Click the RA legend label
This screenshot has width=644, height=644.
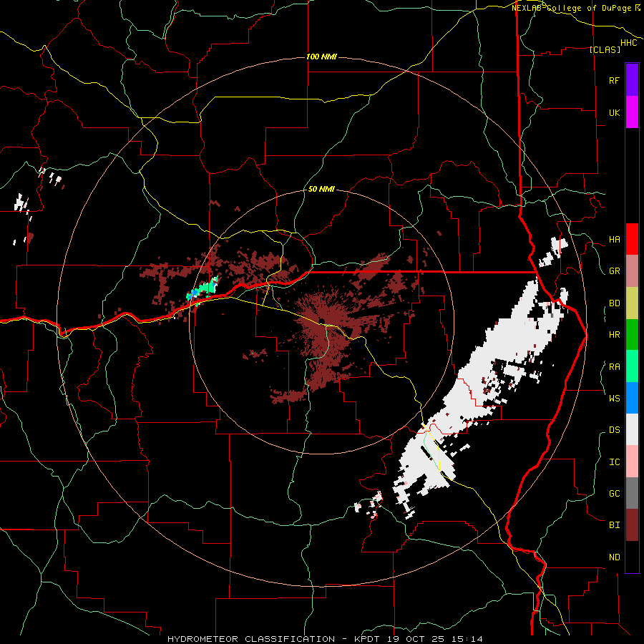coord(614,366)
